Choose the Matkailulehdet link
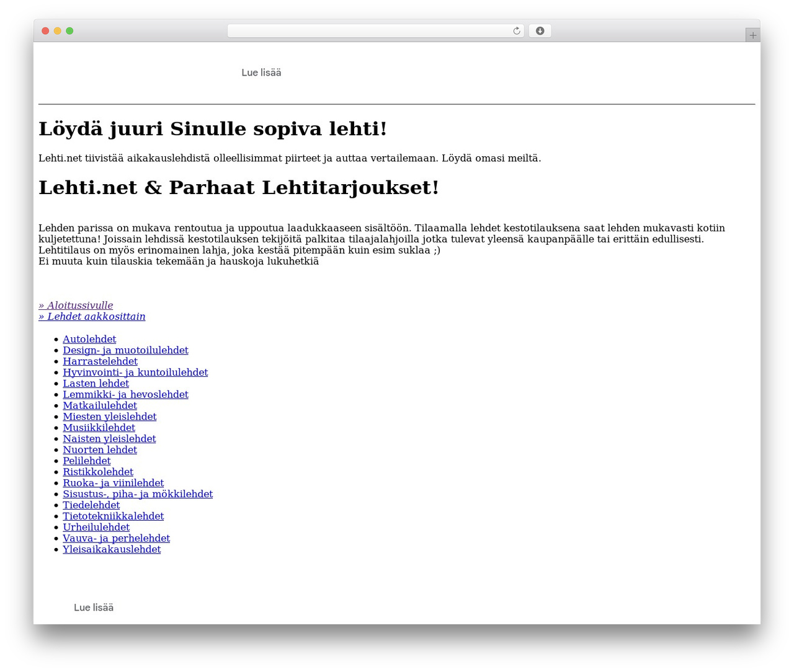The image size is (794, 672). click(100, 405)
